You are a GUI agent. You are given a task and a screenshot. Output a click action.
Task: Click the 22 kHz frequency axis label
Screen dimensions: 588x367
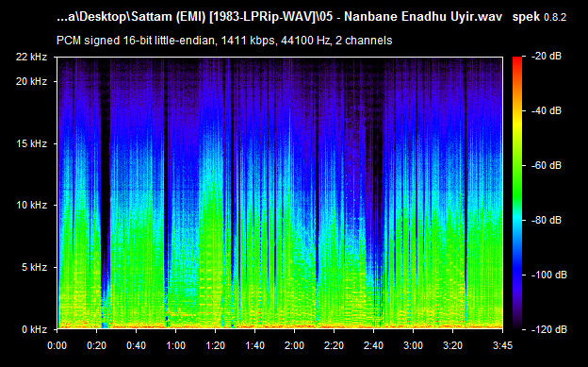[x=31, y=57]
